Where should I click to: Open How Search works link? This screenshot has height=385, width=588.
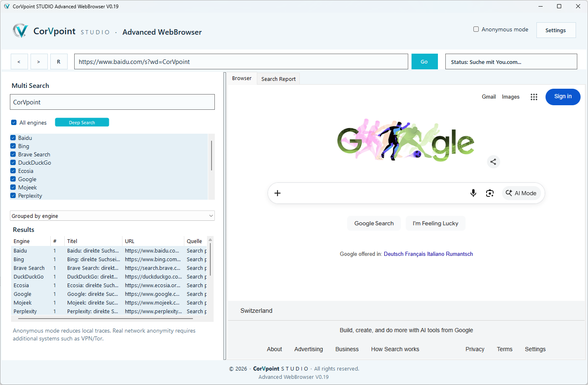395,349
